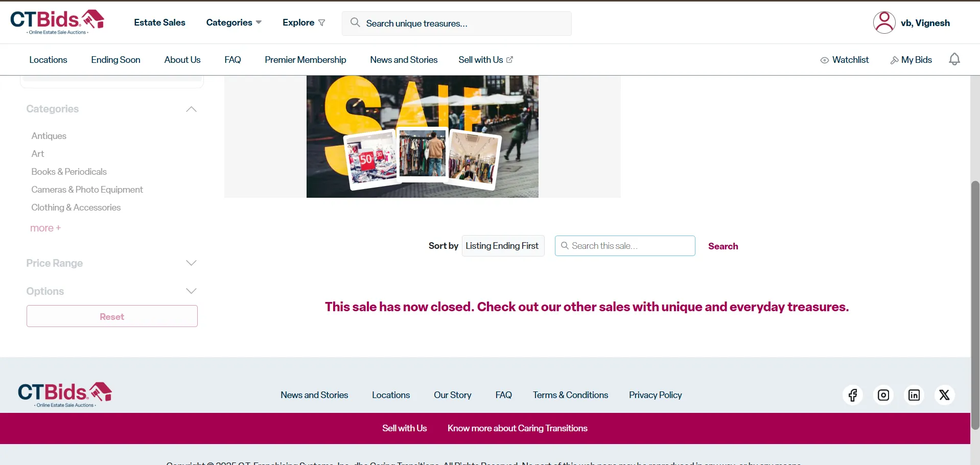
Task: Collapse the Categories filter section
Action: (191, 109)
